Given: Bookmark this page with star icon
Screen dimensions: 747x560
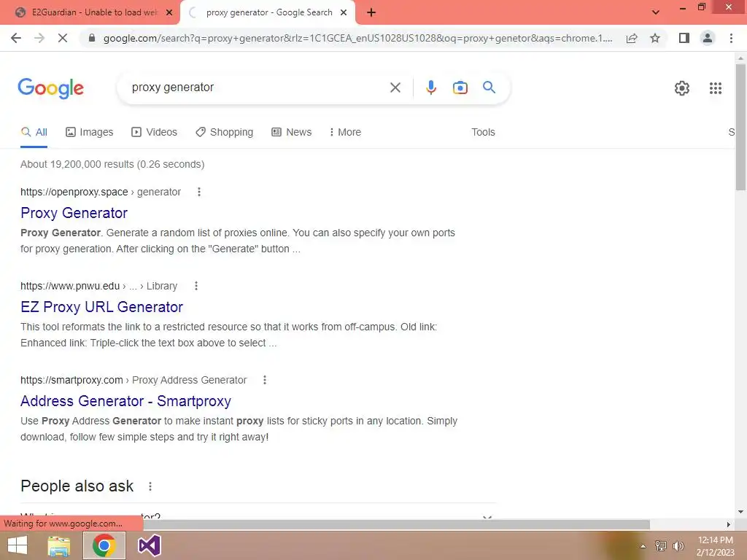Looking at the screenshot, I should coord(655,38).
